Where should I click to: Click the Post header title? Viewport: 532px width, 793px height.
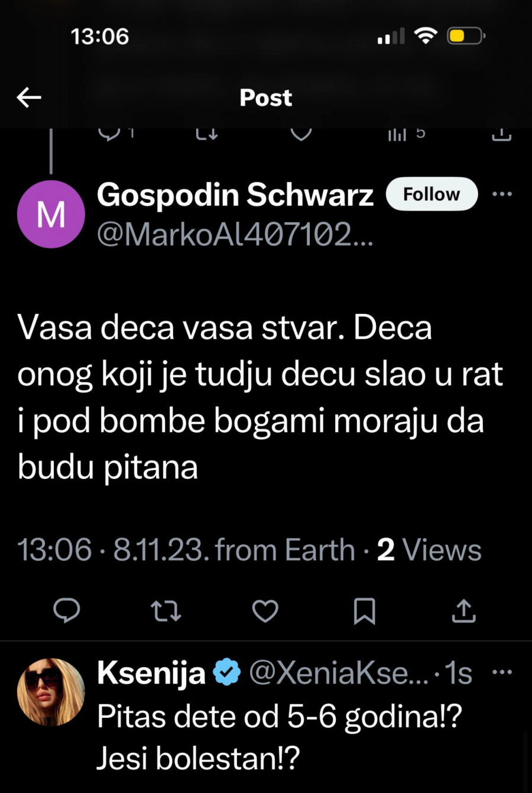[x=265, y=97]
